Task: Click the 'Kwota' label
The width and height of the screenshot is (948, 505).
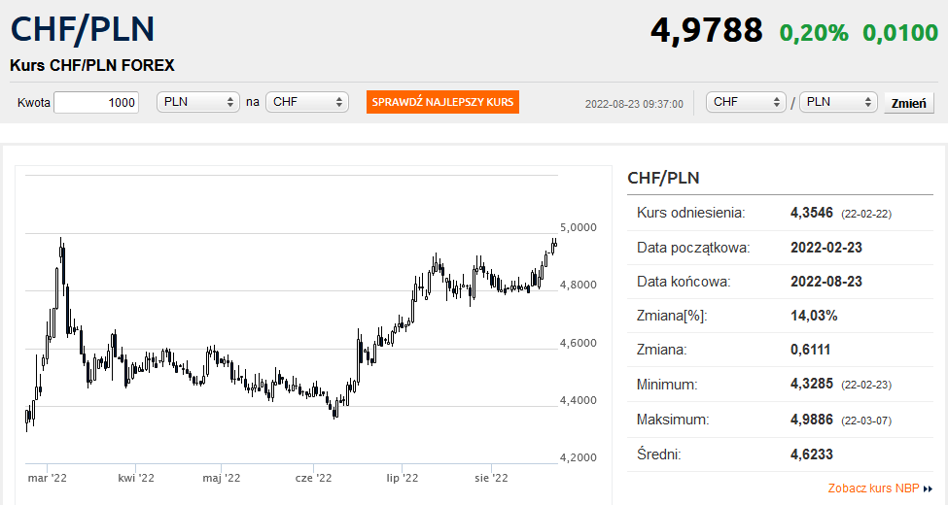Action: (33, 102)
